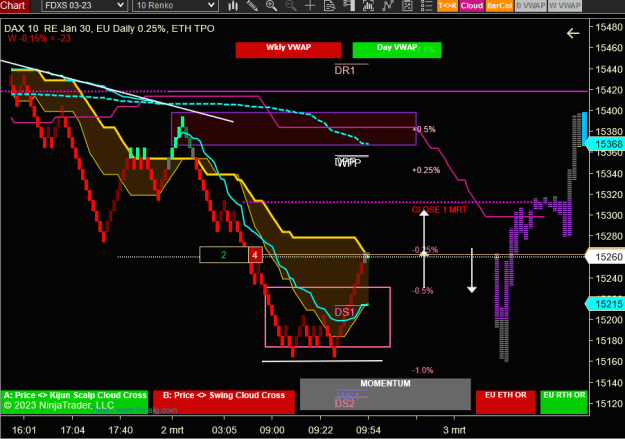Viewport: 625px width, 439px height.
Task: Toggle the Chart Trader panel icon
Action: 349,6
